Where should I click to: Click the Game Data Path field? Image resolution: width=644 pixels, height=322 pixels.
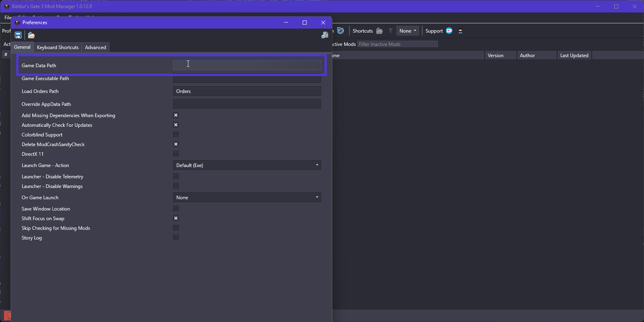click(x=247, y=65)
